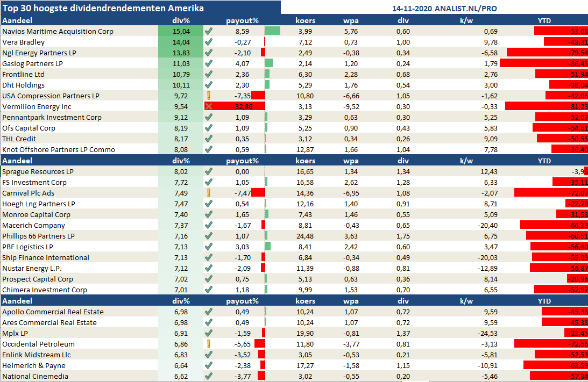
Task: Click the 'Chimera Investment Corp' name cell
Action: click(45, 290)
